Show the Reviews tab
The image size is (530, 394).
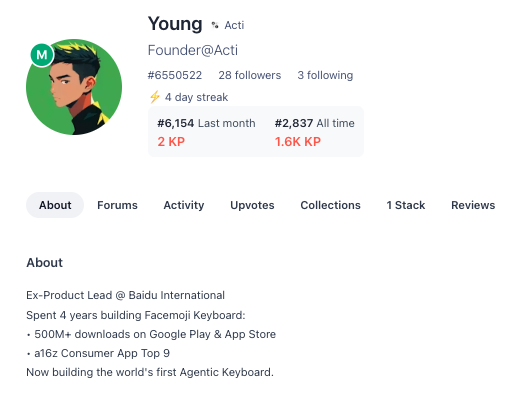click(473, 205)
